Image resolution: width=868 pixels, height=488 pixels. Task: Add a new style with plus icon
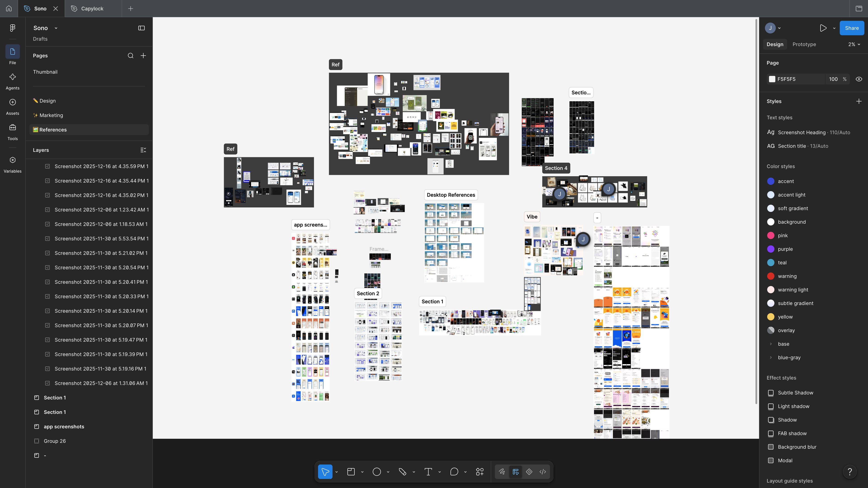859,101
